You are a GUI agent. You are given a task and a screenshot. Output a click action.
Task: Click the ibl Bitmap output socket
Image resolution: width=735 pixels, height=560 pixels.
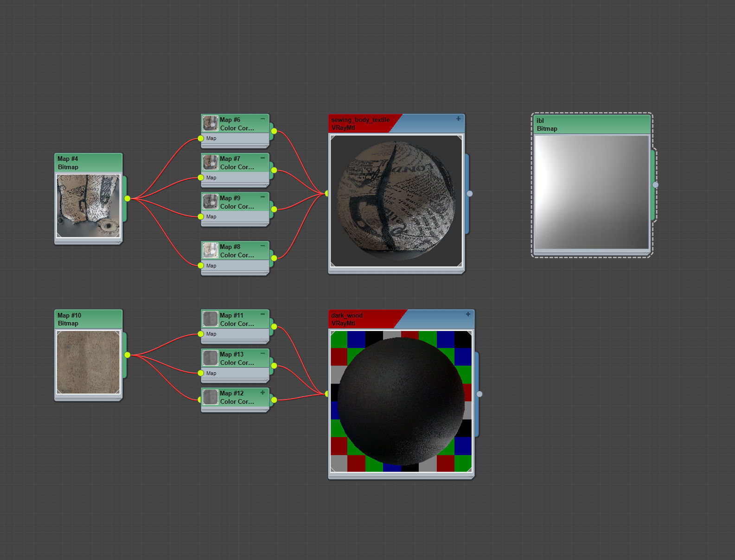[x=655, y=185]
